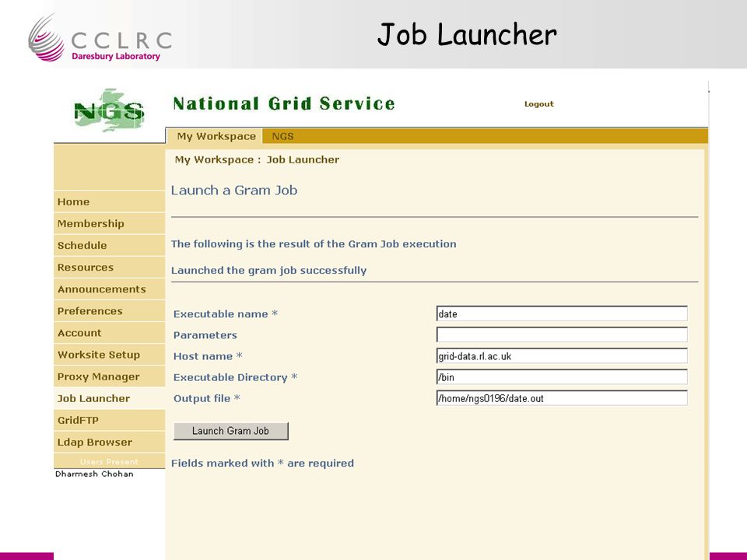The height and width of the screenshot is (560, 747).
Task: Click the 'My Workspace : Job Launcher' breadcrumb
Action: [257, 159]
